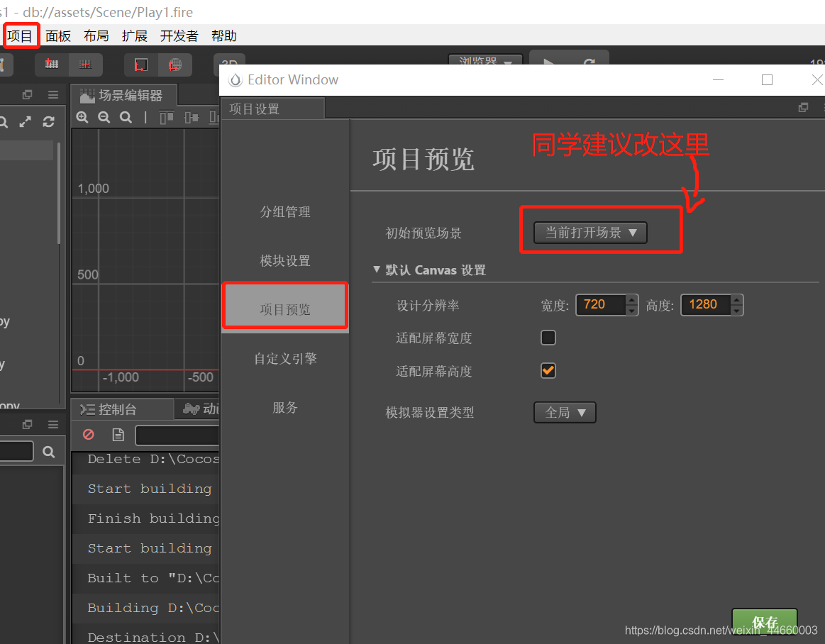Minimize the Editor Window
The image size is (825, 644).
click(x=718, y=80)
